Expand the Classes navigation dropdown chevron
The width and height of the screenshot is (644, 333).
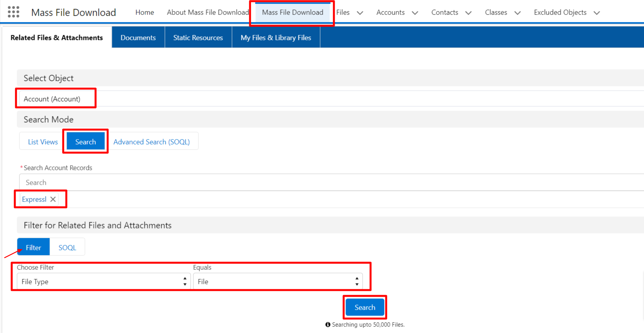[518, 12]
